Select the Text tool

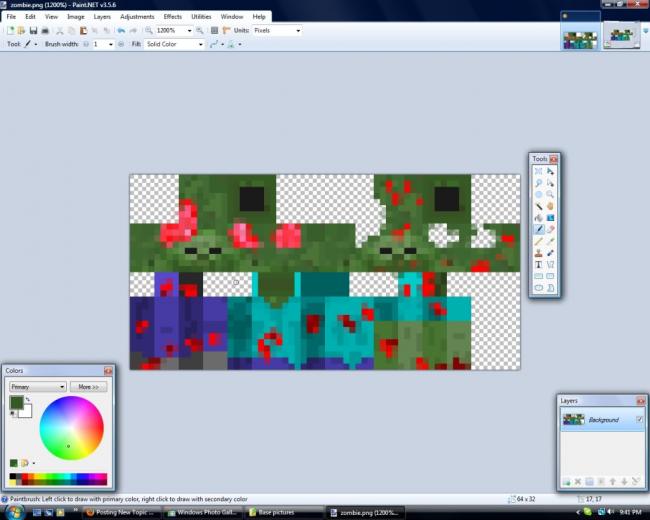point(538,264)
